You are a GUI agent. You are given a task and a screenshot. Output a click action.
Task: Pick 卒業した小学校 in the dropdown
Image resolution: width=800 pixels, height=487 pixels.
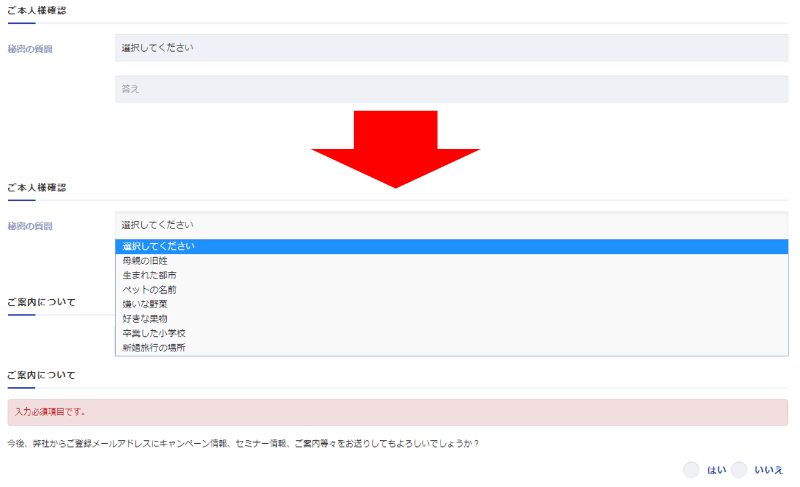tap(451, 333)
